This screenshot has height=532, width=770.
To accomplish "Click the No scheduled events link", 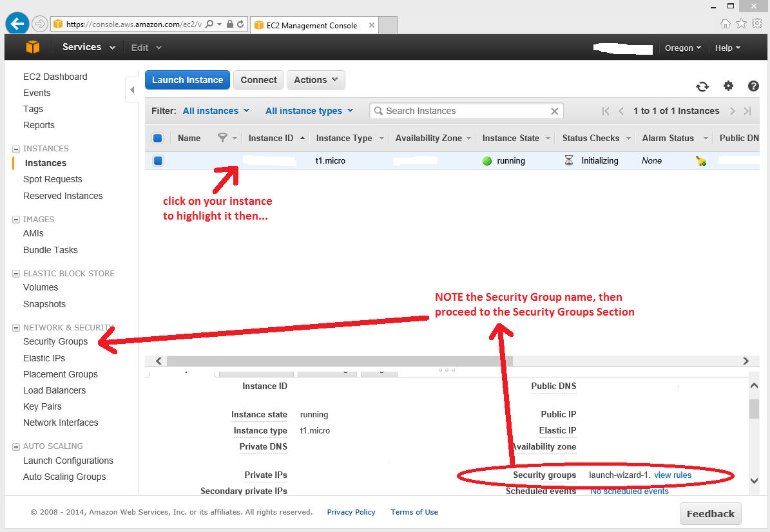I will coord(629,491).
